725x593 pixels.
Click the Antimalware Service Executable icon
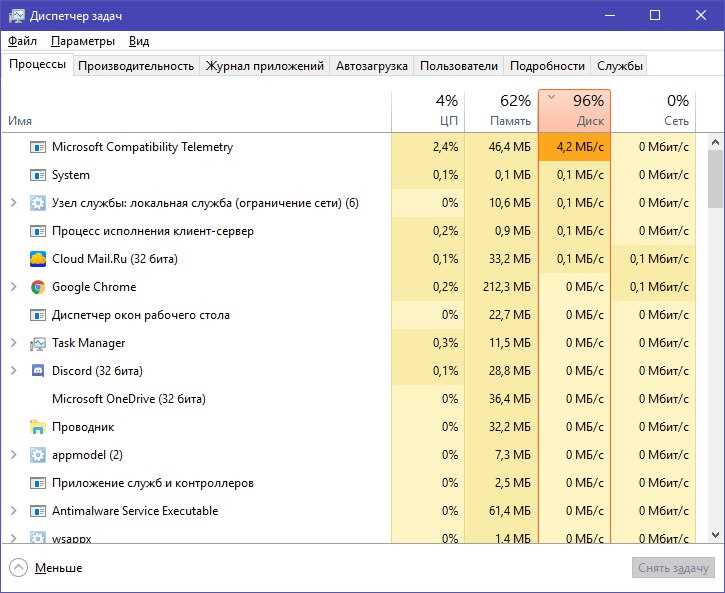pos(37,512)
